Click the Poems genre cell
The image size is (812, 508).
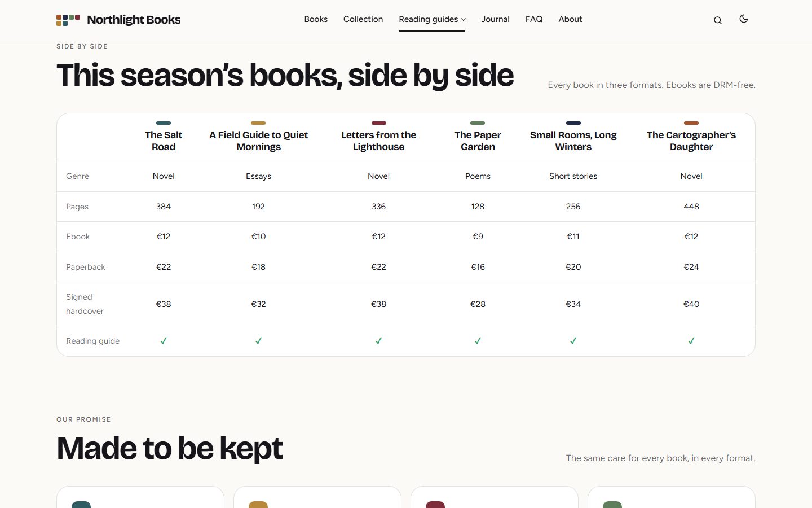coord(478,176)
